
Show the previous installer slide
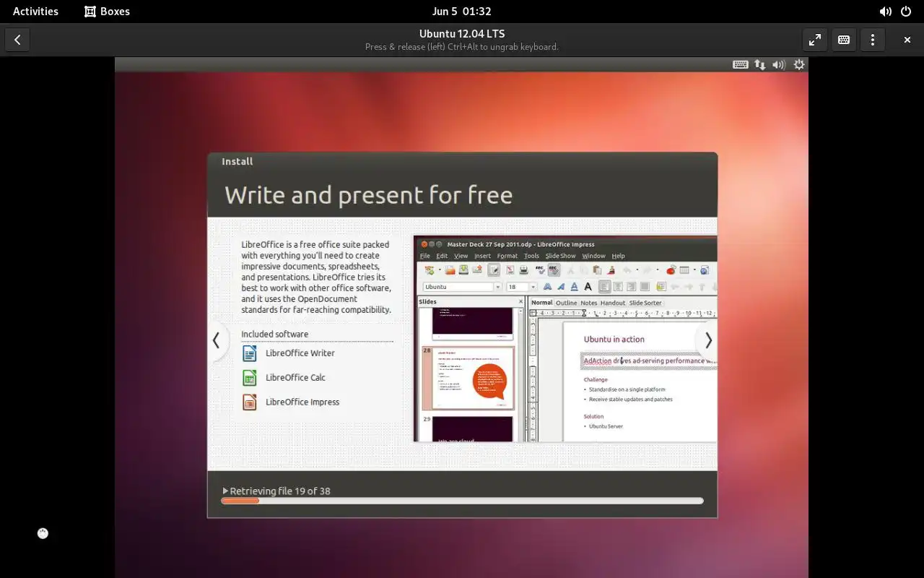tap(216, 340)
